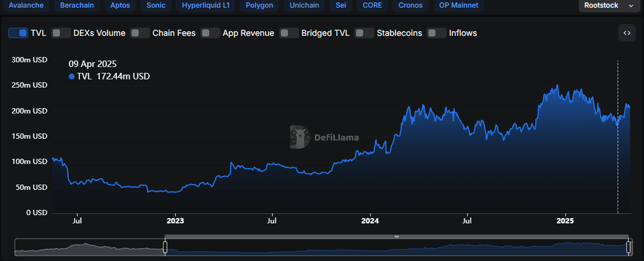The image size is (644, 261).
Task: Turn on the Inflows toggle
Action: click(437, 33)
